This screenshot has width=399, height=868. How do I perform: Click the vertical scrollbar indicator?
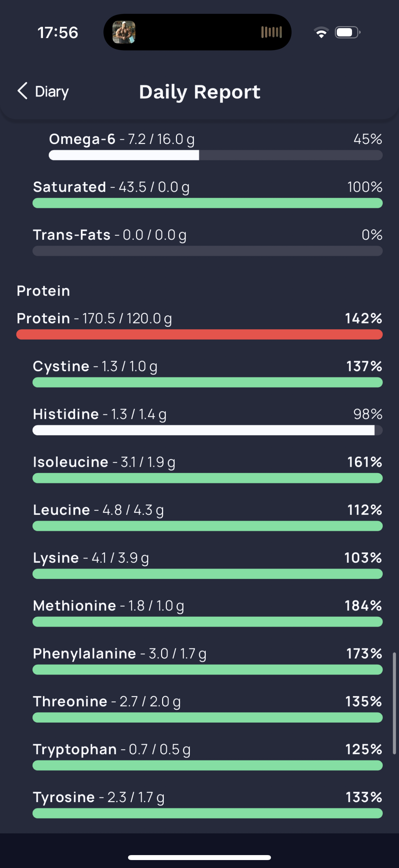click(394, 703)
